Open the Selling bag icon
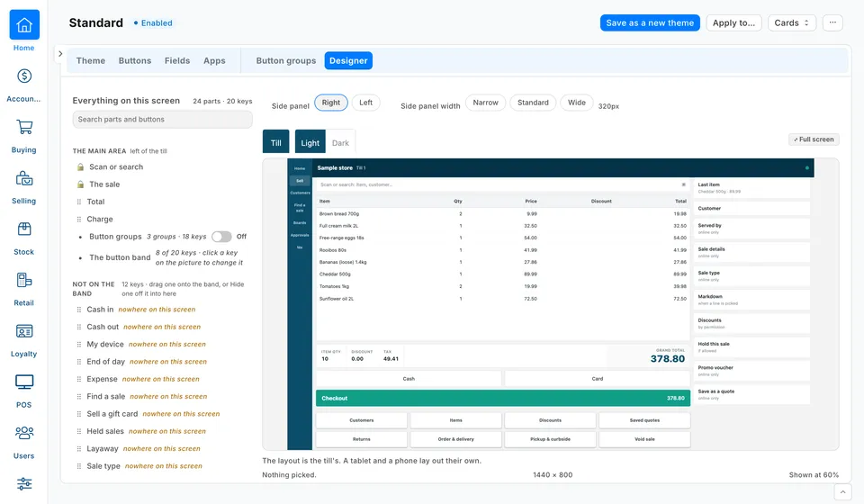This screenshot has height=504, width=864. 24,178
